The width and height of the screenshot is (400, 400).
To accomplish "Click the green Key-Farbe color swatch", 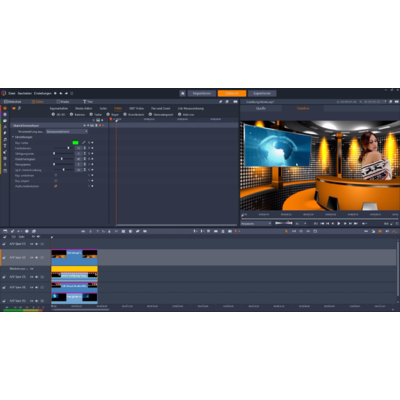I will [x=76, y=143].
